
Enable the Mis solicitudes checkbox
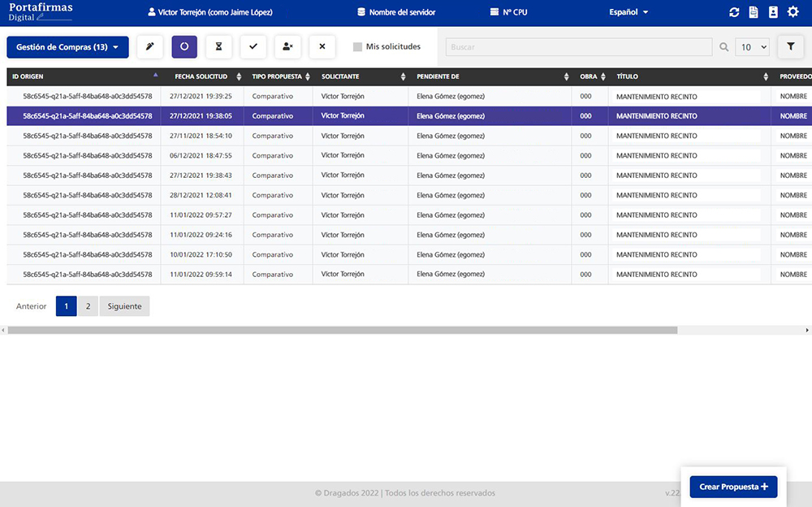(x=357, y=47)
